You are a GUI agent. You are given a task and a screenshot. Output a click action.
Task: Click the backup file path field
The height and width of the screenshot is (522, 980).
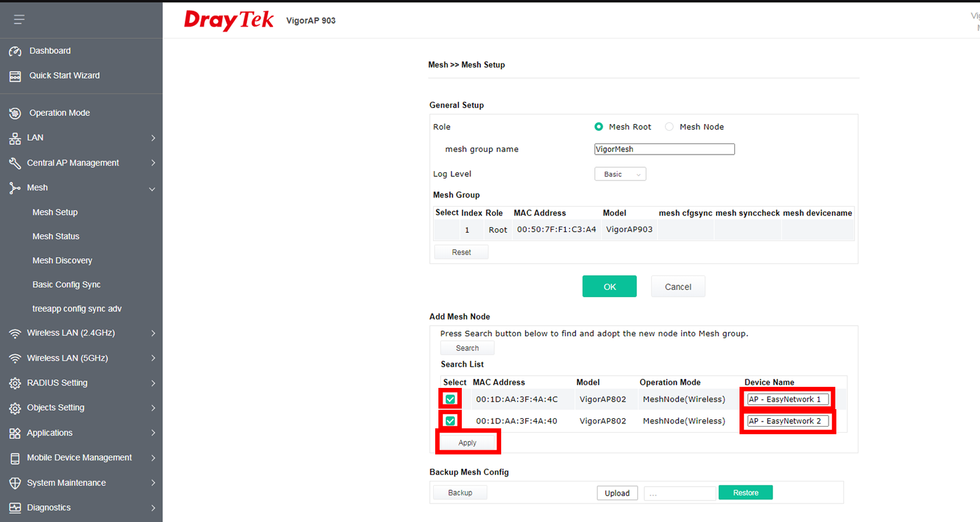[679, 493]
